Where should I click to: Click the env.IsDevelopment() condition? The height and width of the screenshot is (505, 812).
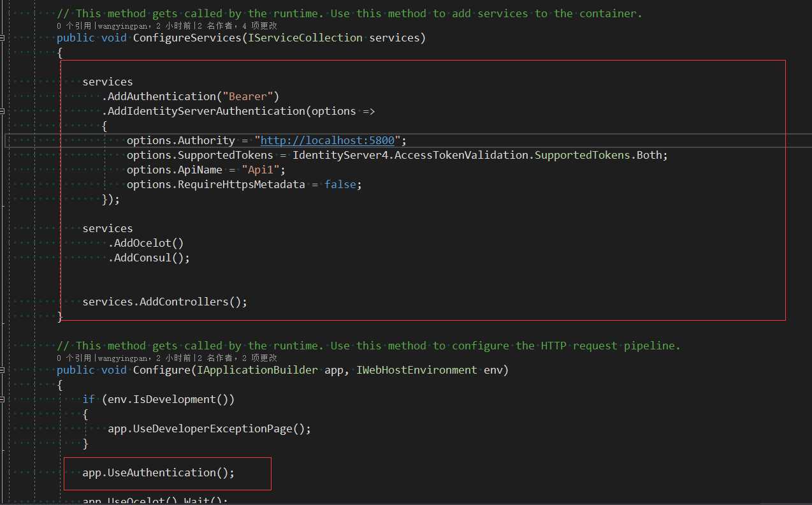tap(168, 400)
